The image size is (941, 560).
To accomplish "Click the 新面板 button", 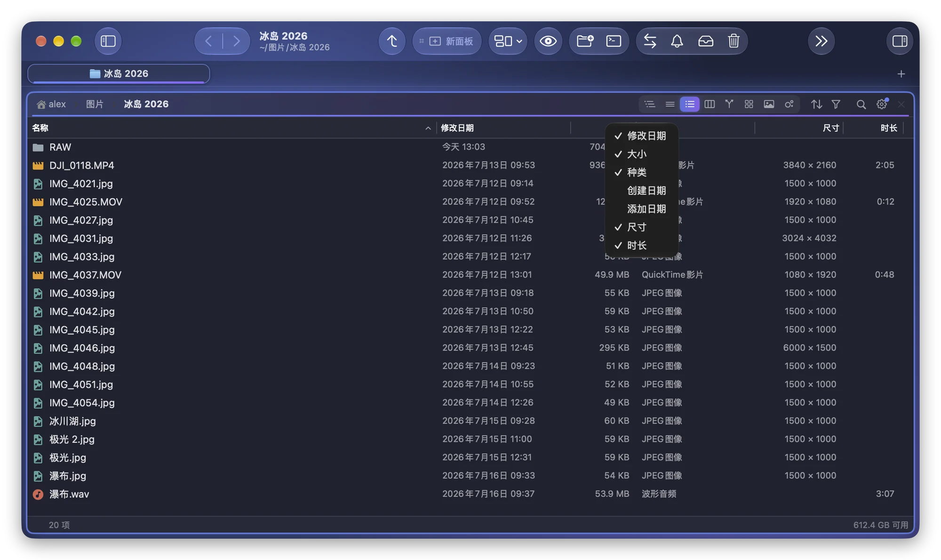I will [447, 41].
